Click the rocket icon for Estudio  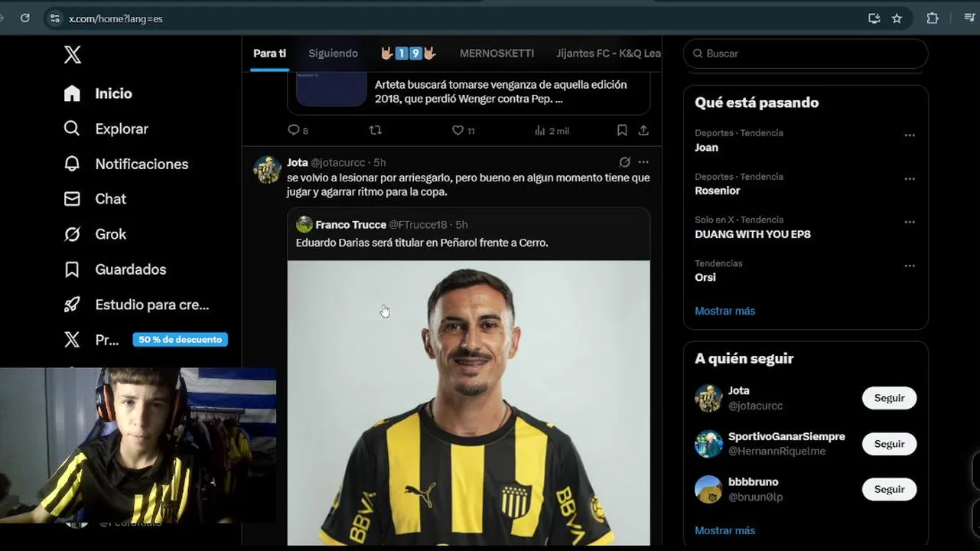tap(72, 305)
